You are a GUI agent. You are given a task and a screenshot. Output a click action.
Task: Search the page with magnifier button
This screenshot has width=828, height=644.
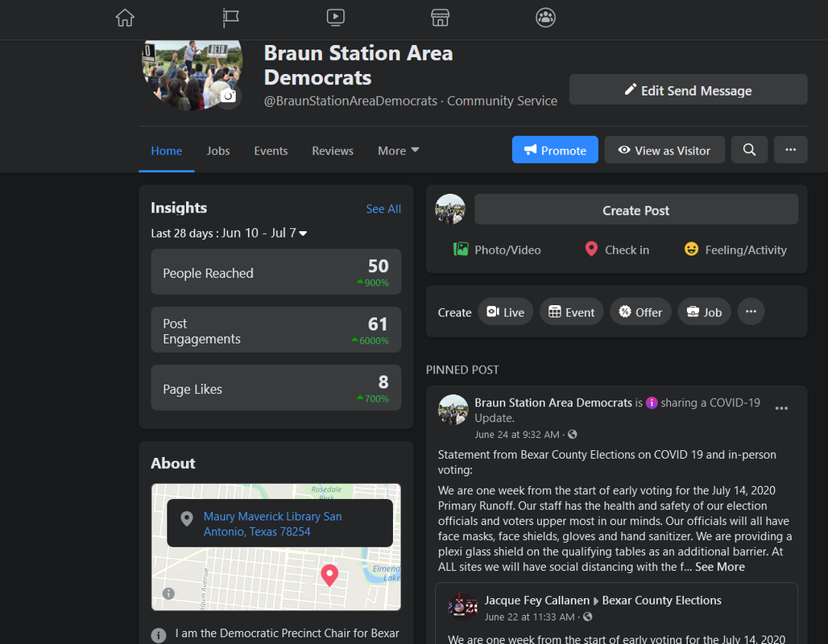(x=749, y=150)
